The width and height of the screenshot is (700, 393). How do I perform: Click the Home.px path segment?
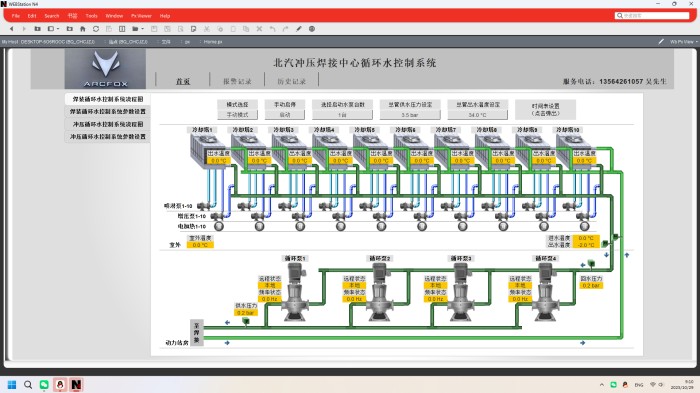point(213,42)
